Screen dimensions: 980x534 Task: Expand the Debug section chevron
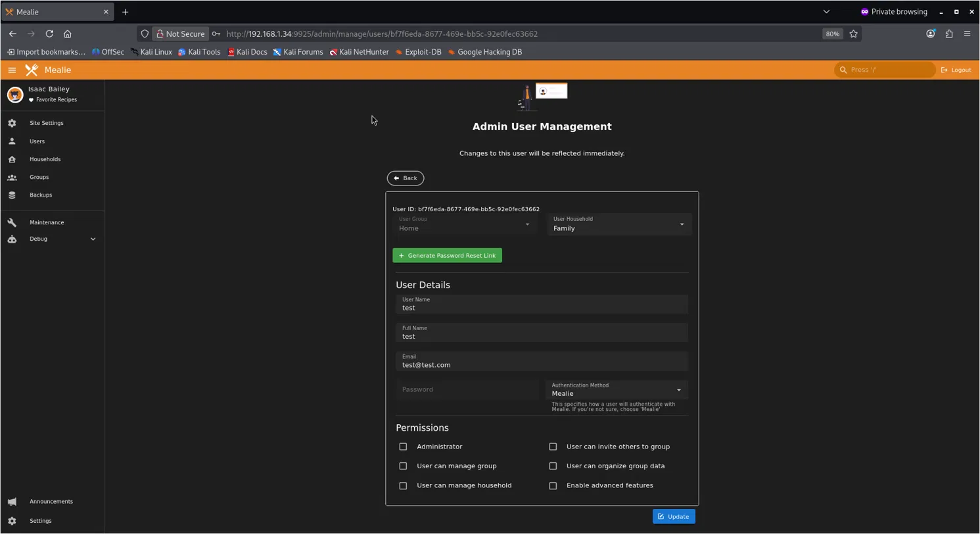tap(93, 239)
